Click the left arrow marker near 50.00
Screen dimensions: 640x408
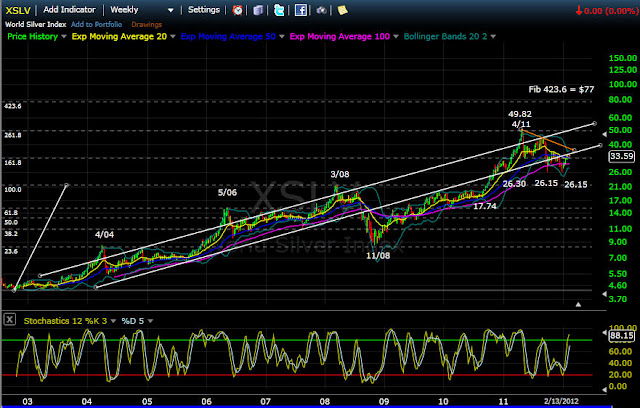tap(604, 134)
